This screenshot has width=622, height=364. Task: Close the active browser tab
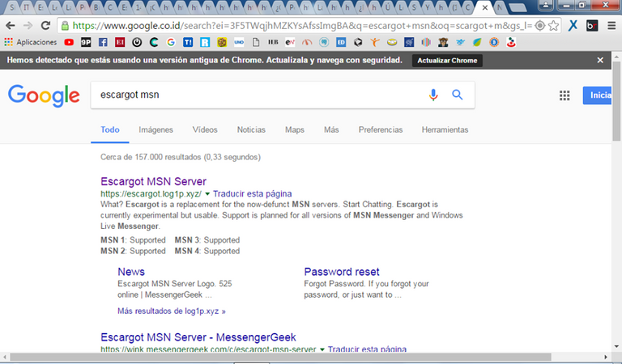pyautogui.click(x=485, y=7)
